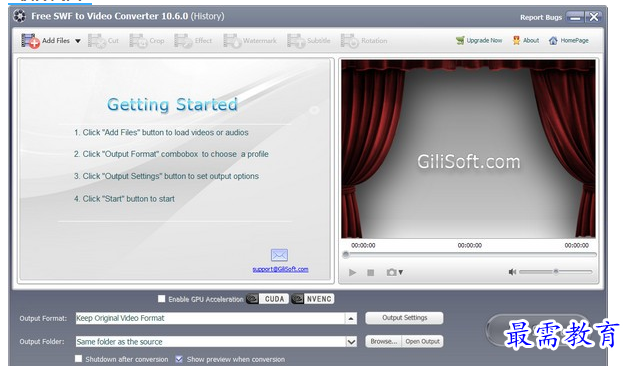Click the CUDA badge
Screen dimensions: 628x366
tap(268, 299)
